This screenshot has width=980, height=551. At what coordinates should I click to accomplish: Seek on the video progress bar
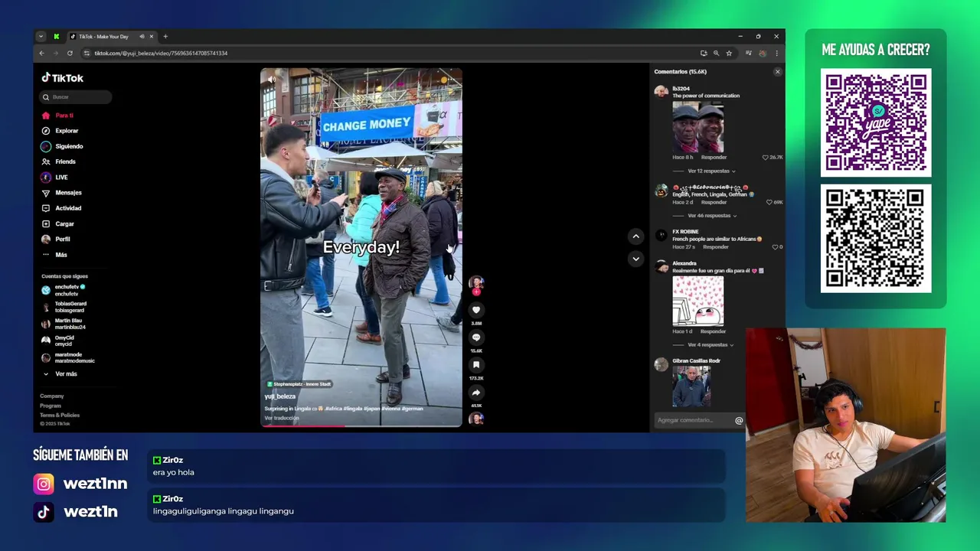pos(361,425)
